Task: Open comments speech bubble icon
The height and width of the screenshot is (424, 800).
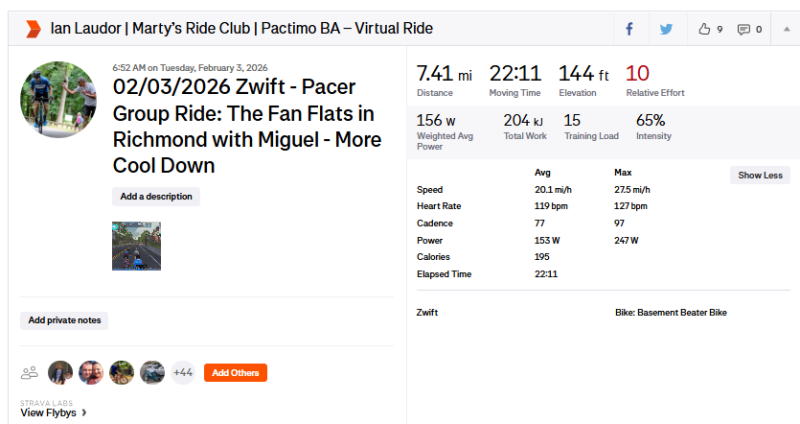Action: pyautogui.click(x=744, y=29)
